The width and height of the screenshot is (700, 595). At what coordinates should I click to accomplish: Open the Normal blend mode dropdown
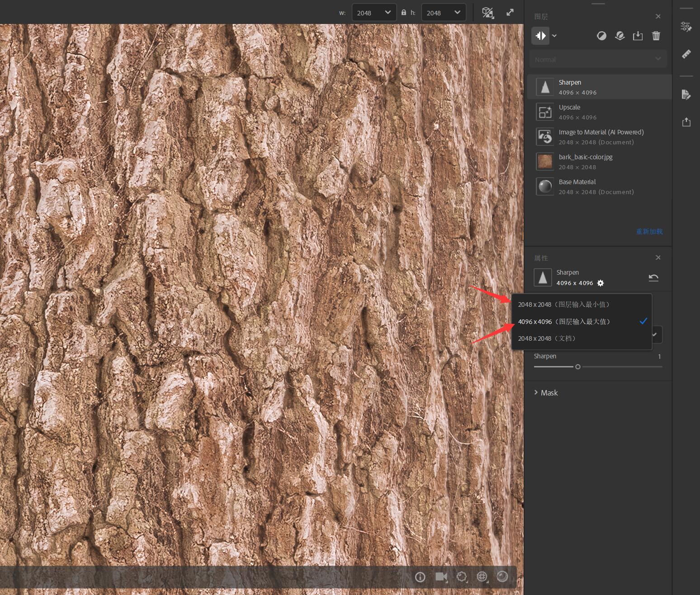pos(598,59)
